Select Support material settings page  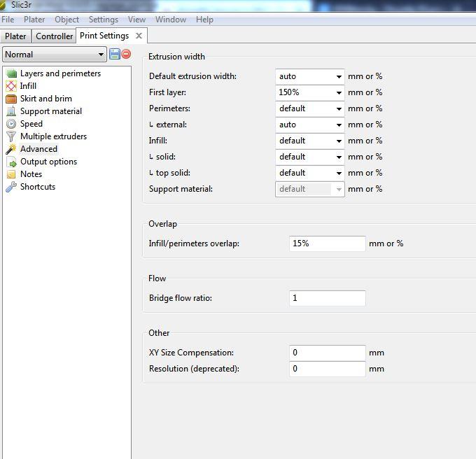pos(51,111)
